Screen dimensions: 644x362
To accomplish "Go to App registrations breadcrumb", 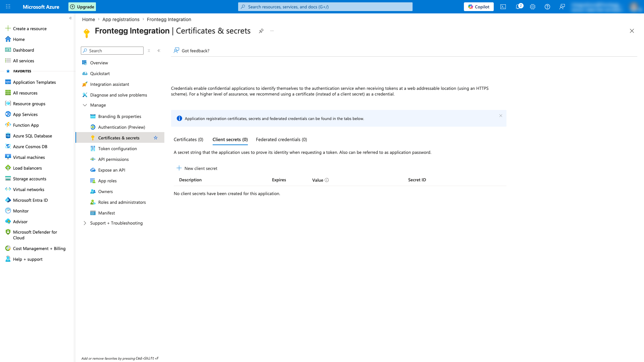I will [121, 19].
